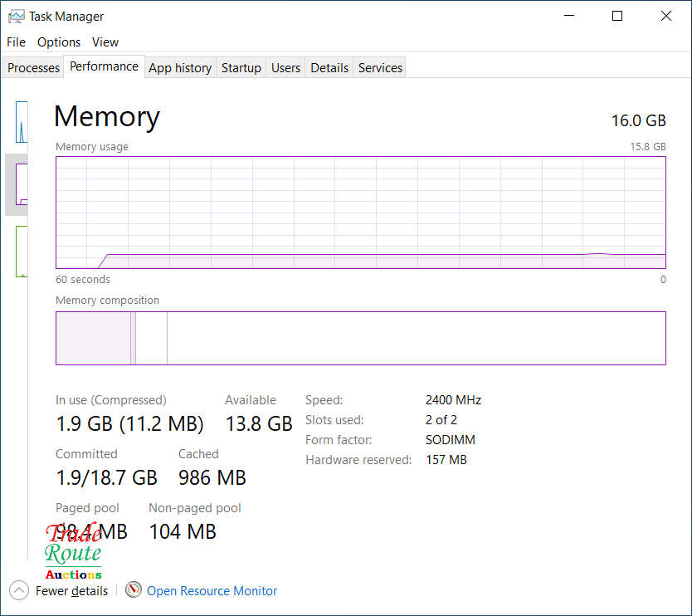Open the Startup tab
The height and width of the screenshot is (616, 692).
[241, 68]
